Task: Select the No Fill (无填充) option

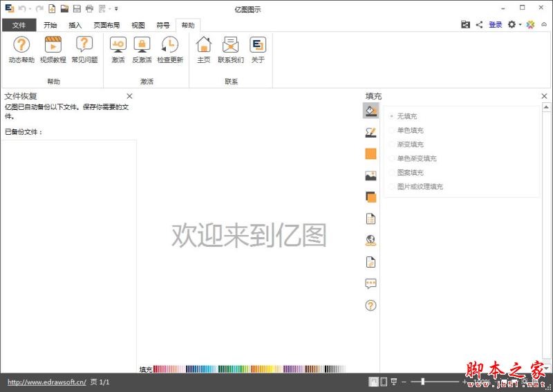Action: click(403, 116)
